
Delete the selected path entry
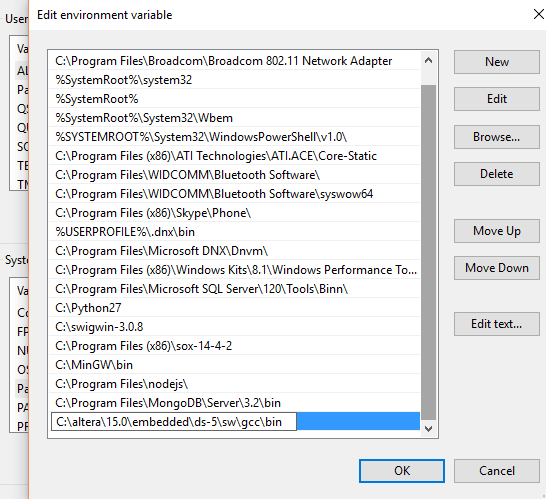(497, 174)
